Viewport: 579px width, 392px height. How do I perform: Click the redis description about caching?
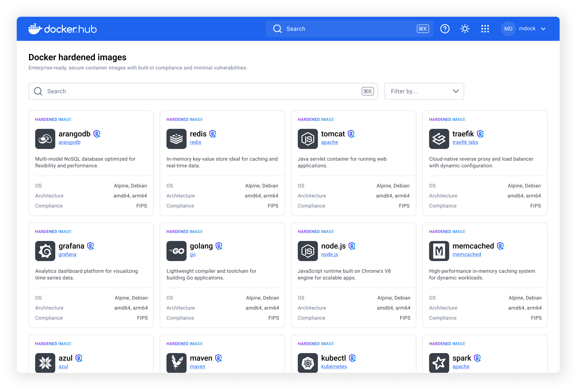[x=222, y=162]
